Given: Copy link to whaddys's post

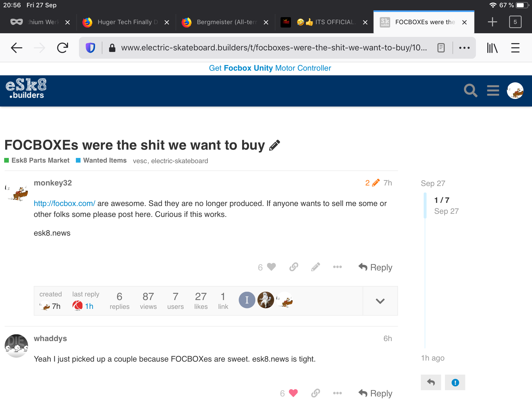Looking at the screenshot, I should (315, 393).
